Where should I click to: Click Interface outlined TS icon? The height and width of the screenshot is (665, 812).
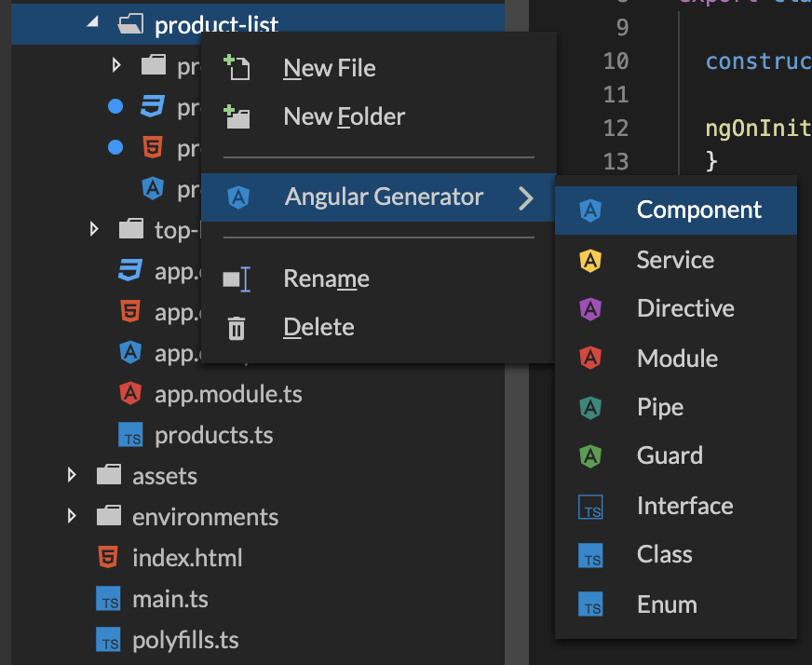point(590,507)
